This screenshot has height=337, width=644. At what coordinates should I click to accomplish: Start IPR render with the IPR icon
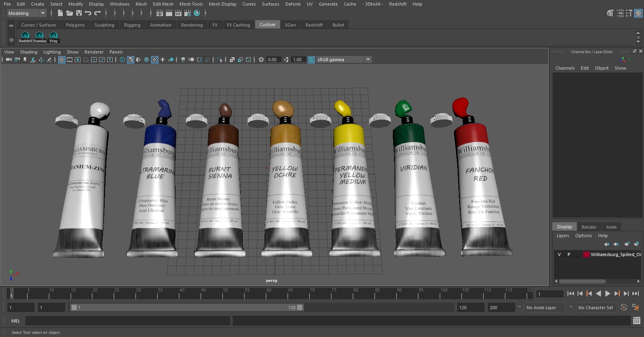[x=178, y=13]
